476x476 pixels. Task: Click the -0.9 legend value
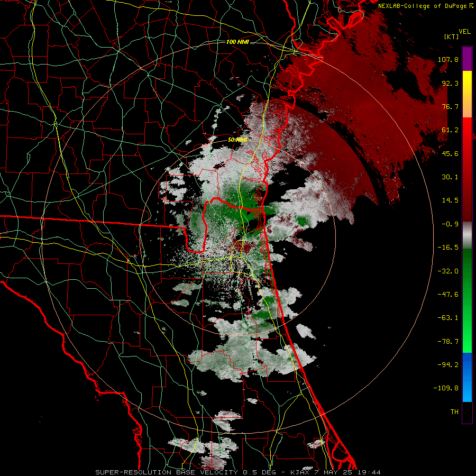point(450,224)
